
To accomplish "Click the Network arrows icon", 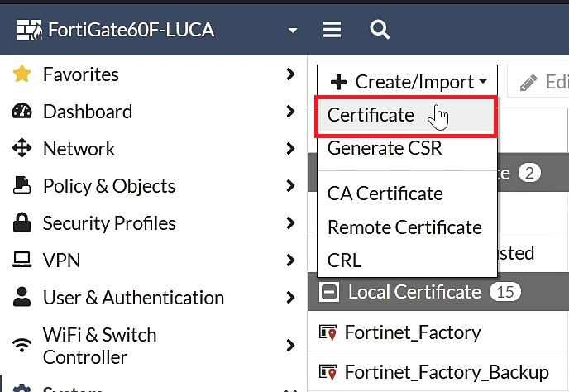I will pos(22,148).
